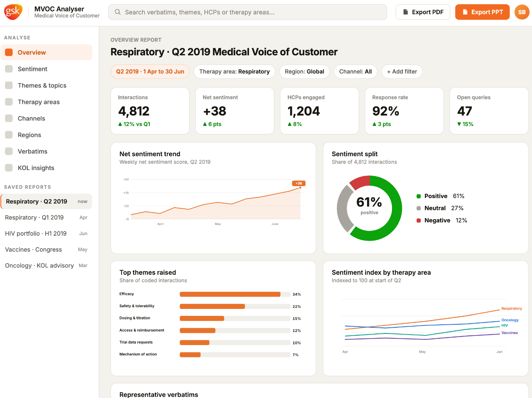Click Add filter button
This screenshot has width=532, height=398.
click(402, 71)
